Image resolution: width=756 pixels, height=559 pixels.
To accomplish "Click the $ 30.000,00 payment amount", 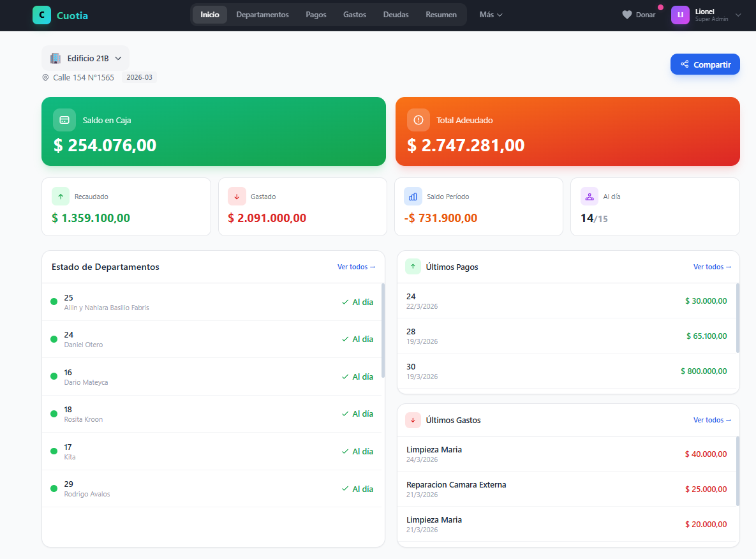I will point(706,301).
